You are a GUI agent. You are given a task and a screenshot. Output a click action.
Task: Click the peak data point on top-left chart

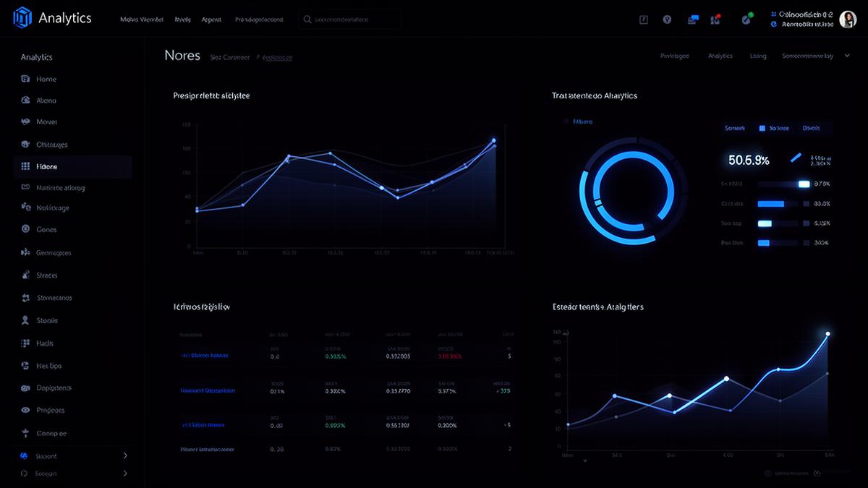tap(494, 140)
